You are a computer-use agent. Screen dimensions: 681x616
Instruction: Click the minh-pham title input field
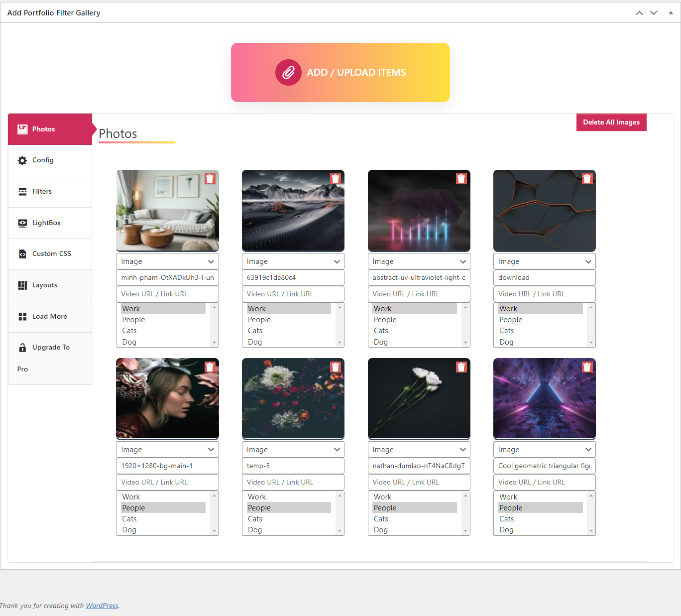tap(167, 278)
